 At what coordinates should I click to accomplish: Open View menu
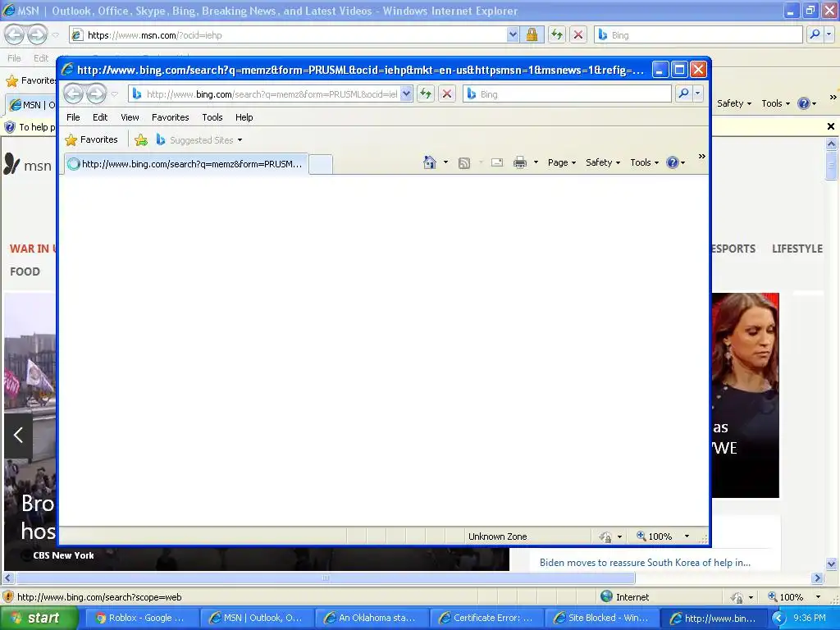130,117
